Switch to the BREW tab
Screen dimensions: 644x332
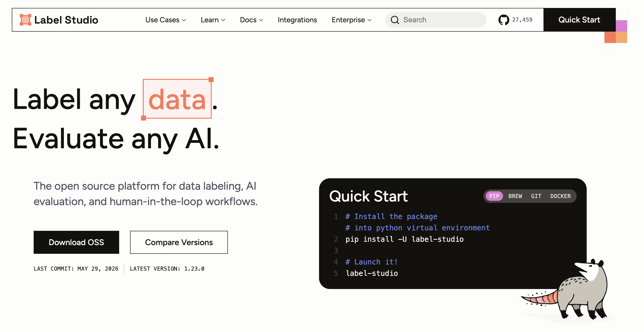click(515, 196)
